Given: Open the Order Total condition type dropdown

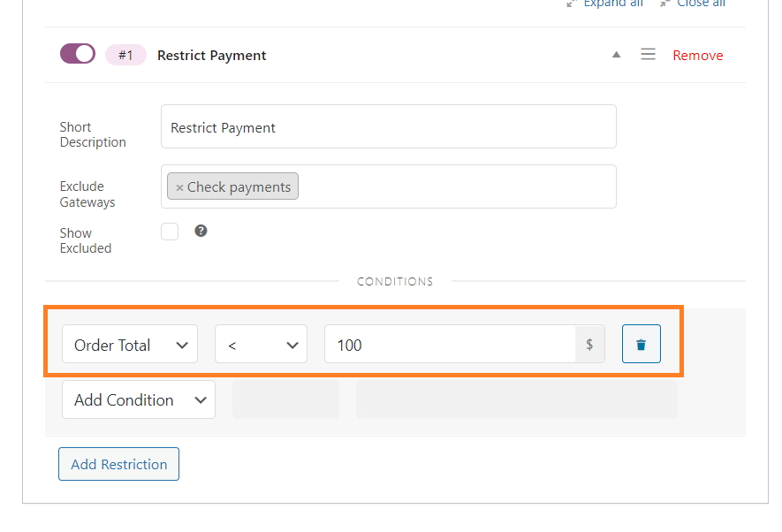Looking at the screenshot, I should [130, 344].
